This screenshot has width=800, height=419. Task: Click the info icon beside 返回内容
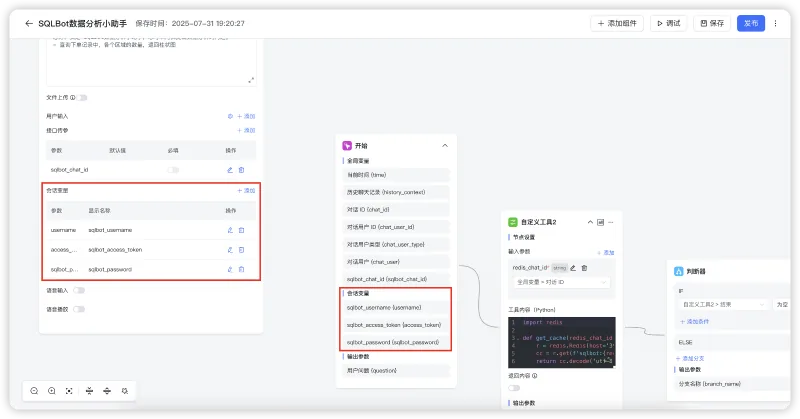[535, 376]
